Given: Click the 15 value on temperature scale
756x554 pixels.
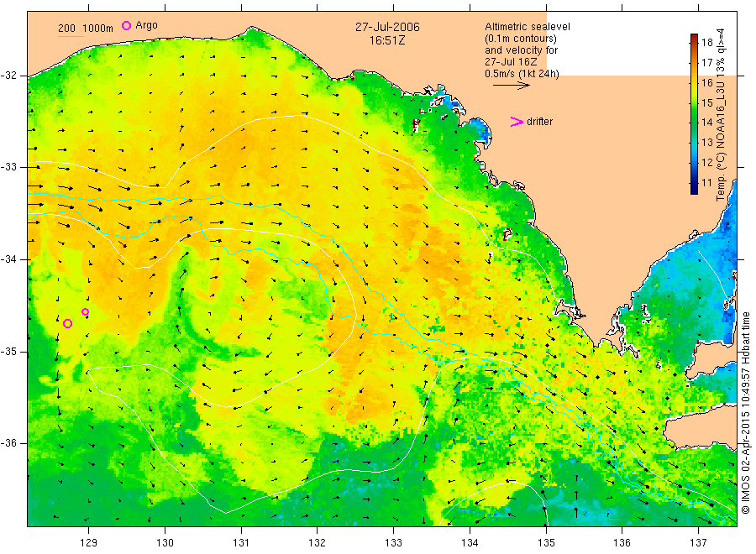Looking at the screenshot, I should (706, 102).
